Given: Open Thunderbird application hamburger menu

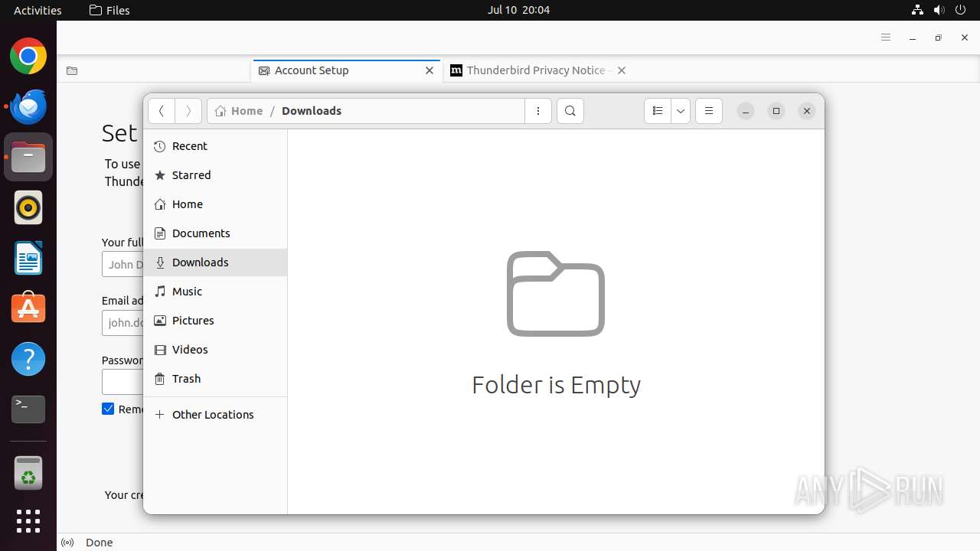Looking at the screenshot, I should pos(886,37).
